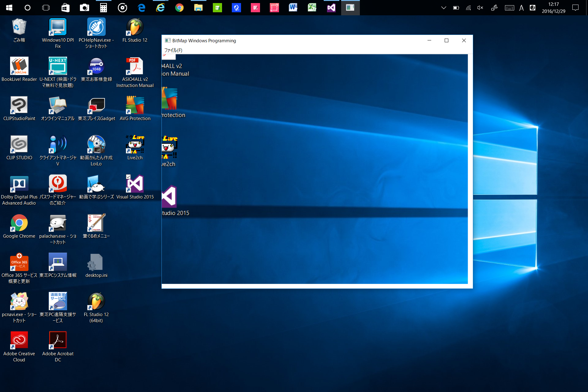588x392 pixels.
Task: Toggle the muted volume tray icon
Action: tap(480, 8)
